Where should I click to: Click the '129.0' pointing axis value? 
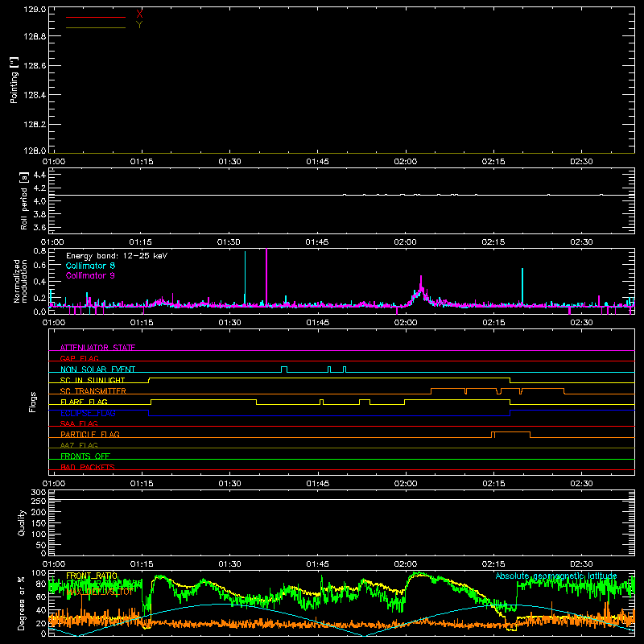(35, 9)
